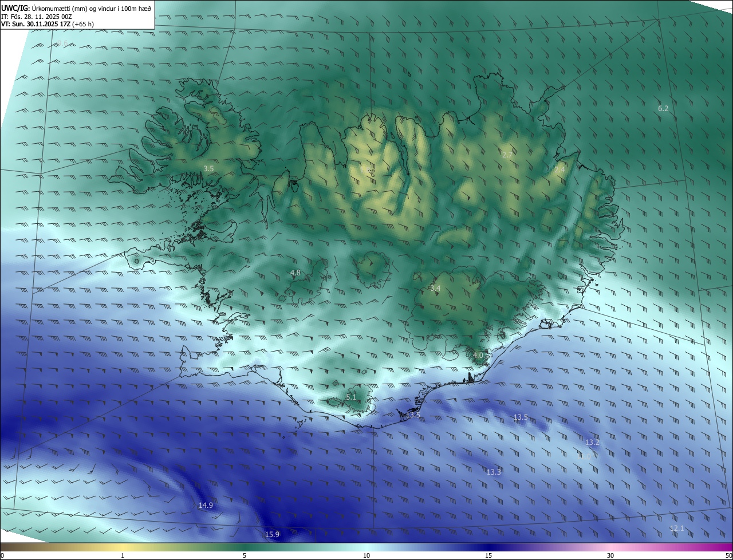Click the title text 'UWC/IG: Úrkomumætti (mm)'

[x=44, y=8]
